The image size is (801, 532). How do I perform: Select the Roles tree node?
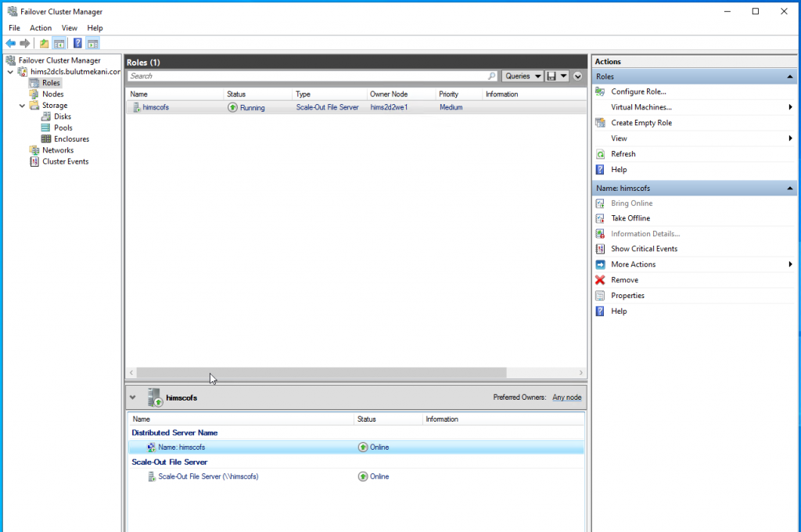click(x=51, y=83)
